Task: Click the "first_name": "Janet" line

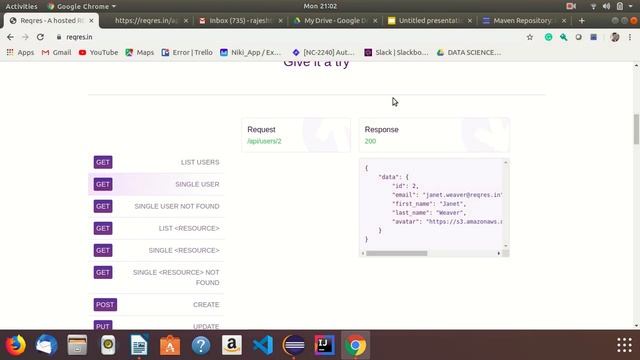Action: click(x=429, y=204)
